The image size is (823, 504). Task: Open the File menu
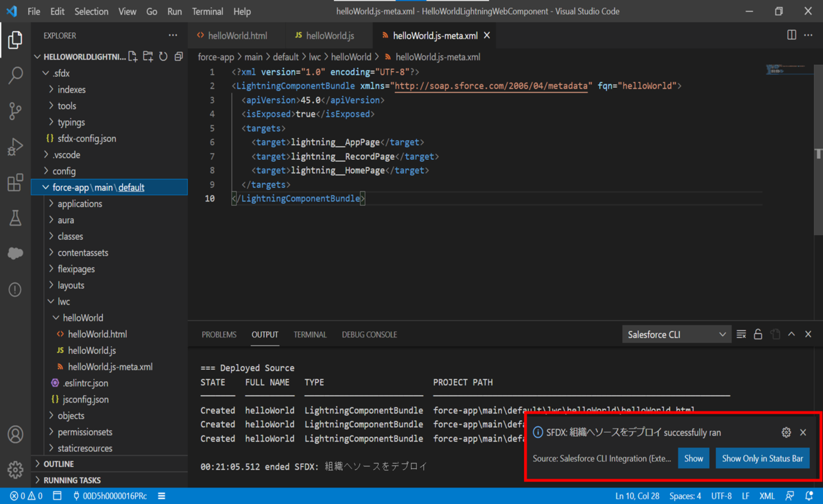point(34,12)
